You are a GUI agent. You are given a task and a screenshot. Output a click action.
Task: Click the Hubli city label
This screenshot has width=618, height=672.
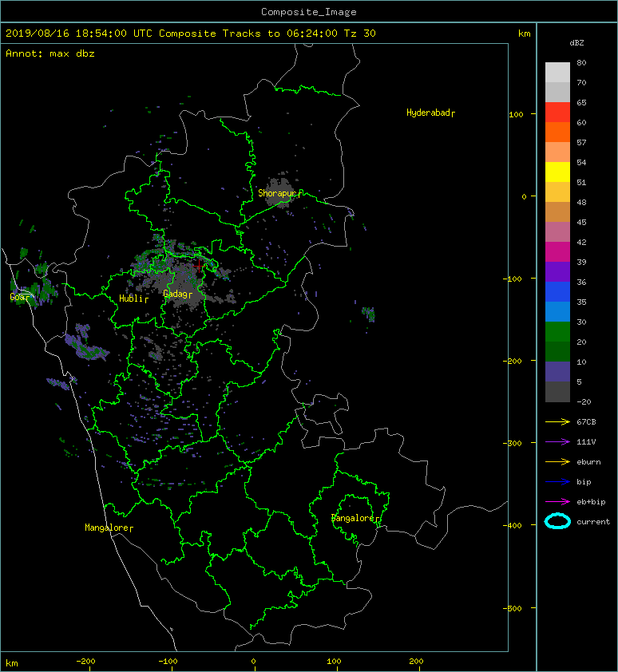[x=131, y=298]
